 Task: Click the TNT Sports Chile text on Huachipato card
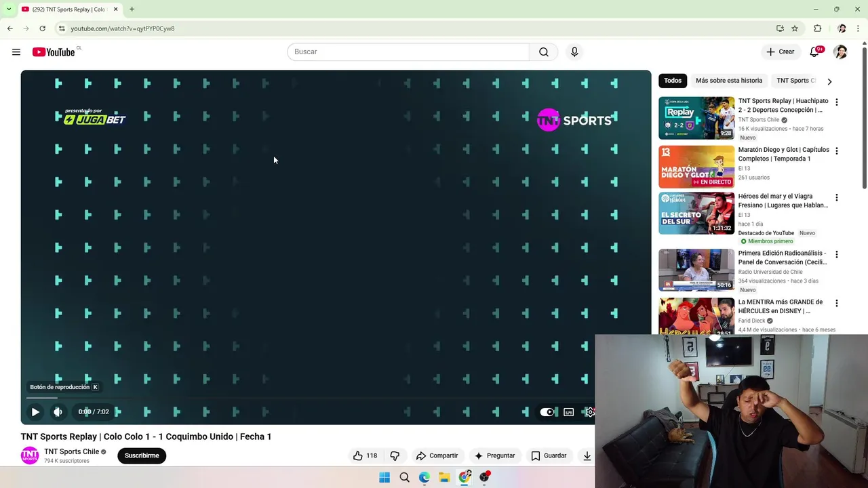(759, 120)
